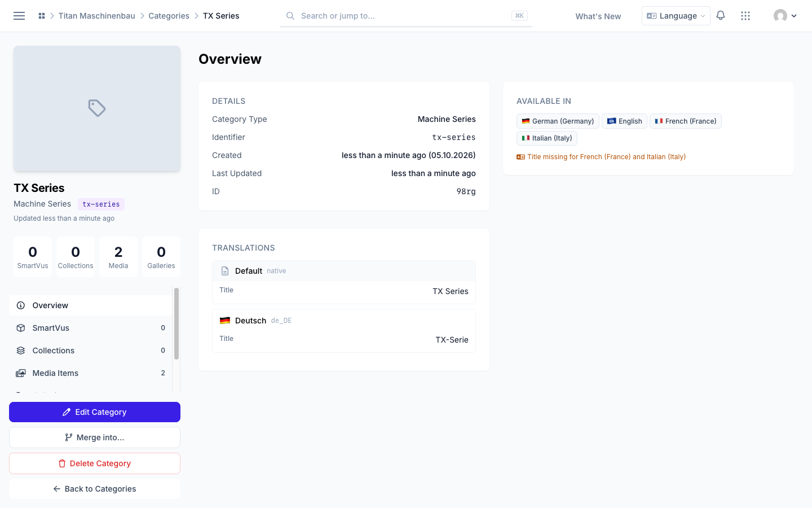
Task: Open the user avatar menu
Action: click(785, 16)
